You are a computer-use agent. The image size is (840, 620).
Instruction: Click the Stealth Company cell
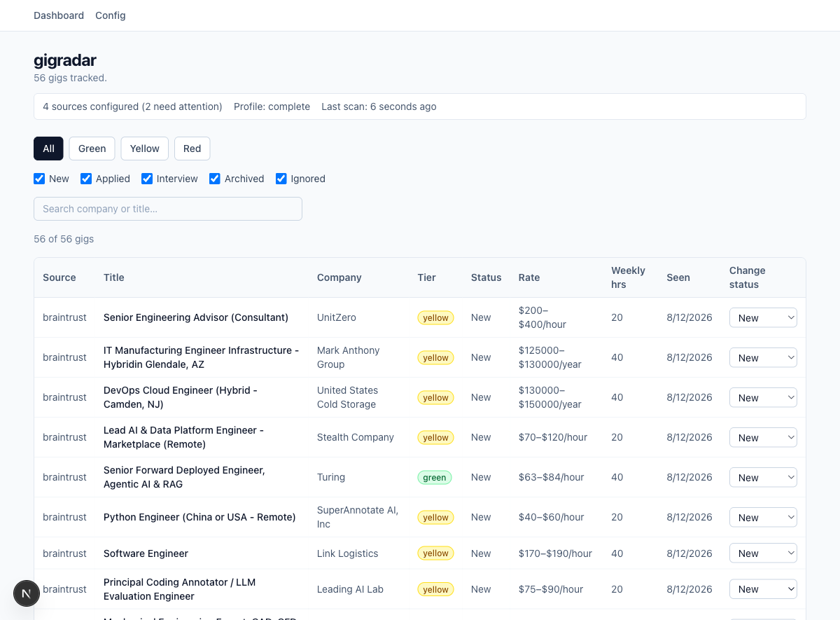356,437
